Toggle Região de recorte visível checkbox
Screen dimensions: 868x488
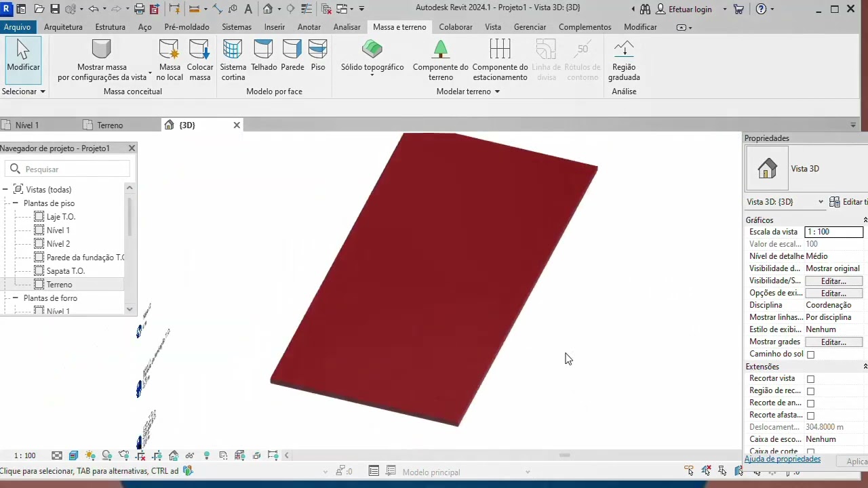coord(810,391)
